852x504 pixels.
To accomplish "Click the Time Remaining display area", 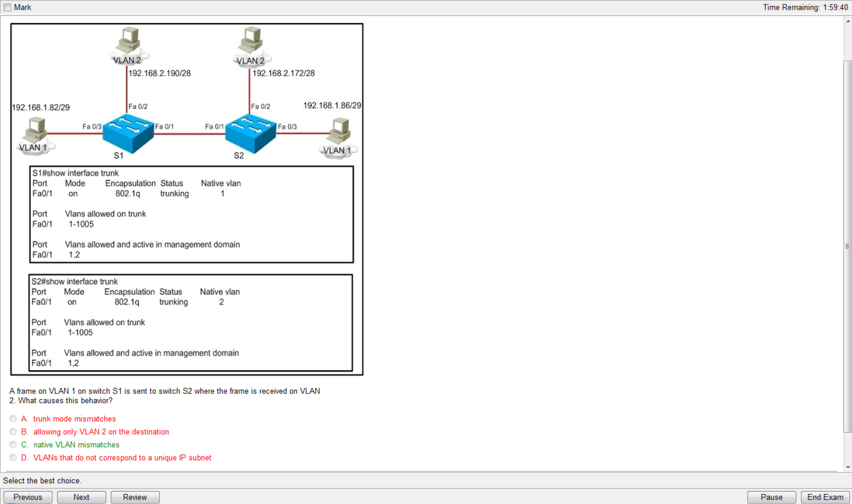I will pos(804,6).
